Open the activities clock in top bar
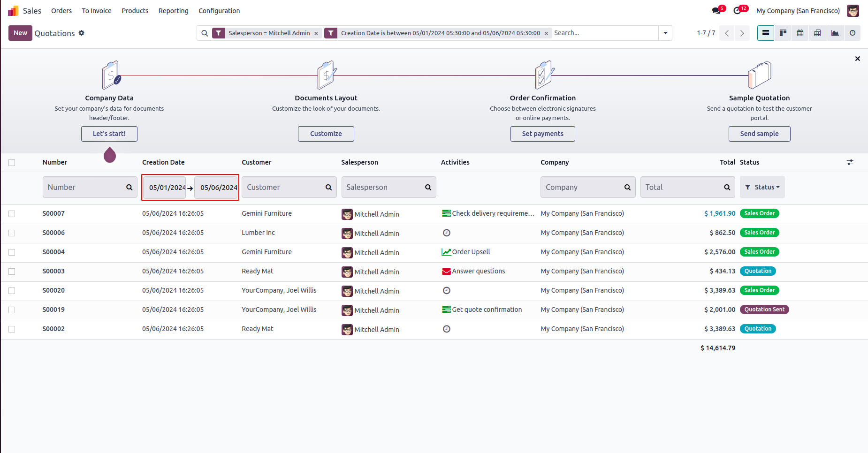The width and height of the screenshot is (868, 453). point(738,10)
